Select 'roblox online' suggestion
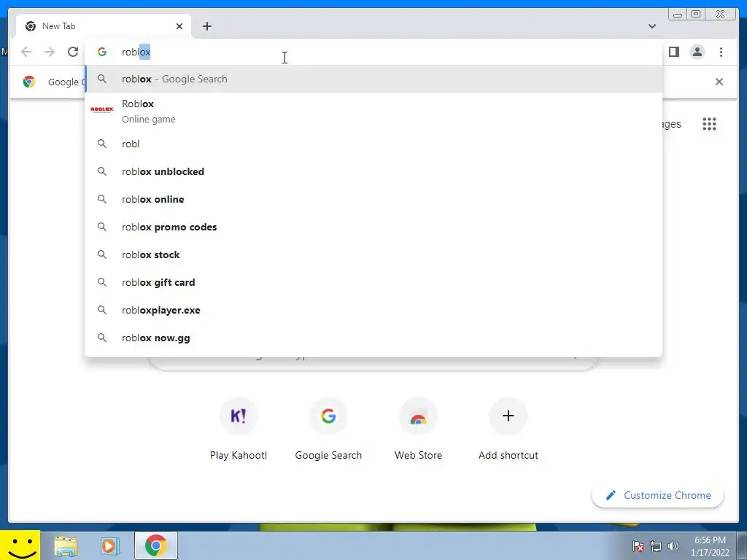Screen dimensions: 747x560 [x=373, y=199]
